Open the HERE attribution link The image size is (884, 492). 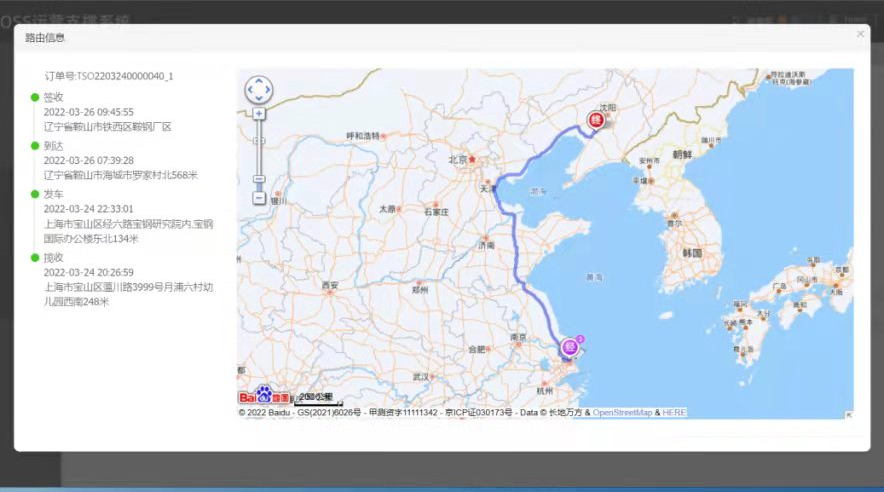(674, 413)
